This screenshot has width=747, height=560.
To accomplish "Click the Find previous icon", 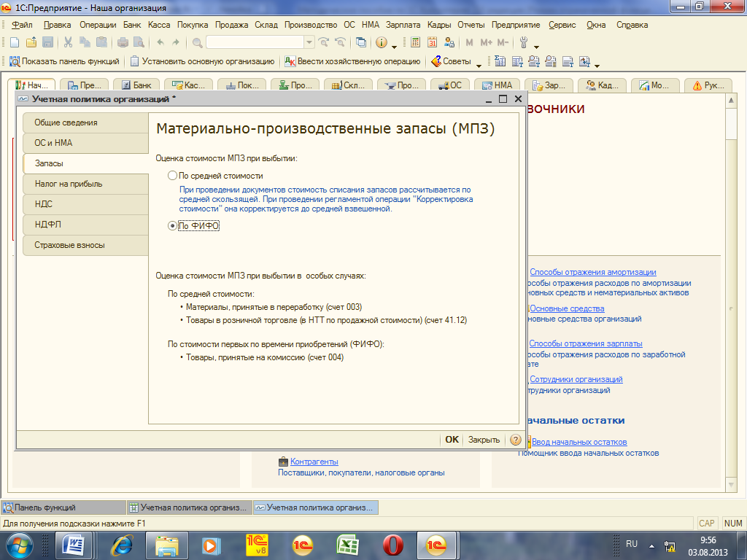I will (x=340, y=42).
